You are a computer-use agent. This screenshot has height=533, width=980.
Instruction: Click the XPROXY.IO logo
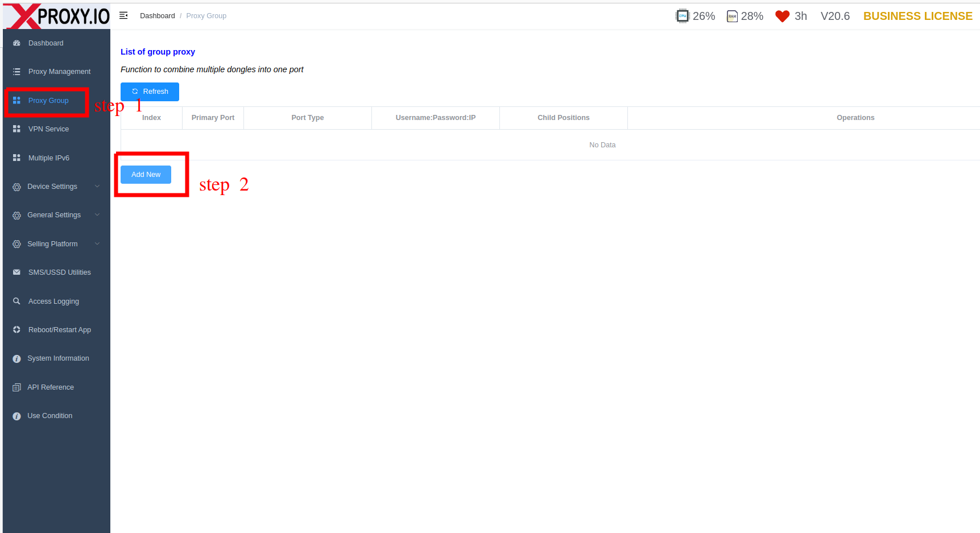pyautogui.click(x=57, y=16)
